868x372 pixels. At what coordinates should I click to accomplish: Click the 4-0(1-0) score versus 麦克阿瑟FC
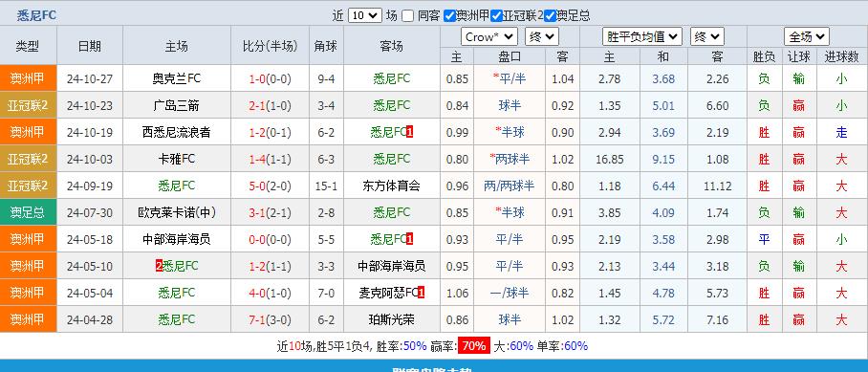tap(271, 293)
